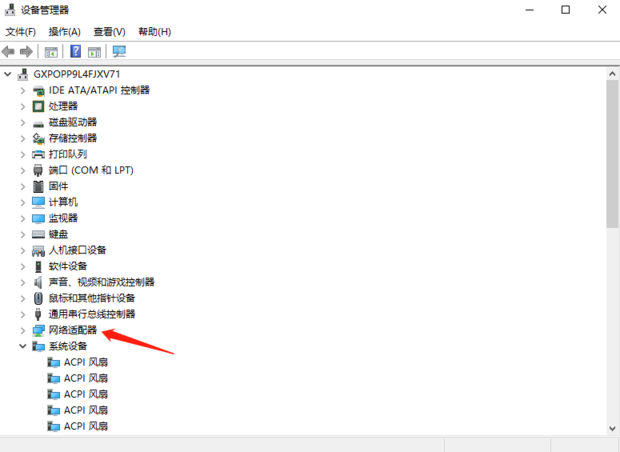Click the USB plug icon for 通用串行总线控制器

pos(38,314)
